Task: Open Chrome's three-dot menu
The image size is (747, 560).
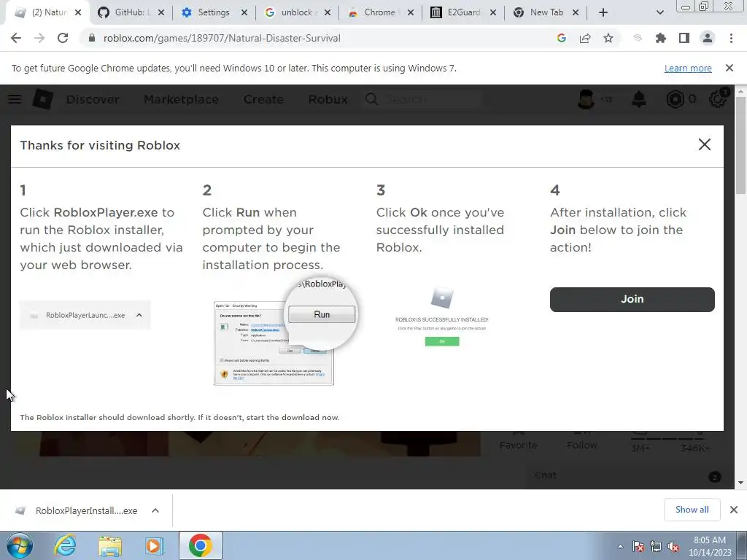Action: (x=731, y=38)
